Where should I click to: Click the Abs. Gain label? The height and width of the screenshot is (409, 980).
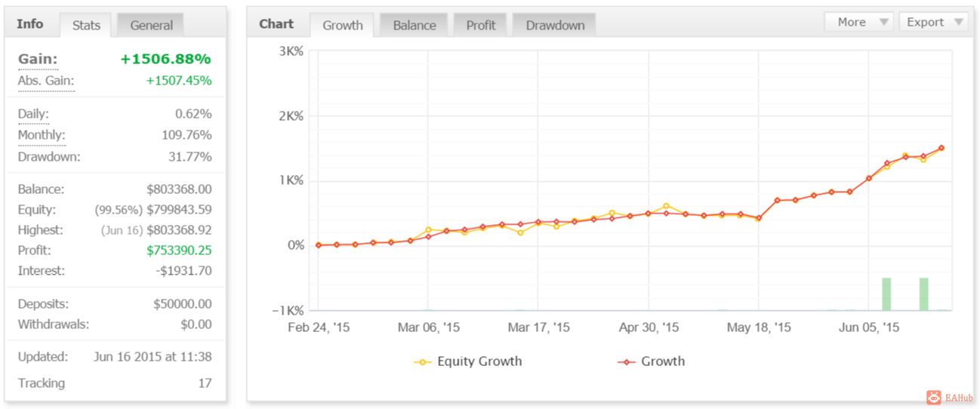click(46, 81)
